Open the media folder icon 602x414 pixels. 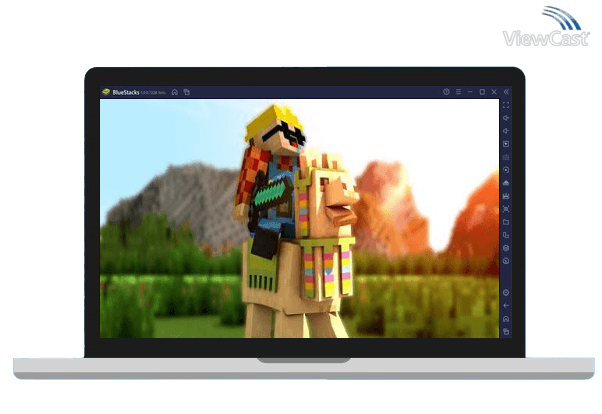(x=506, y=222)
